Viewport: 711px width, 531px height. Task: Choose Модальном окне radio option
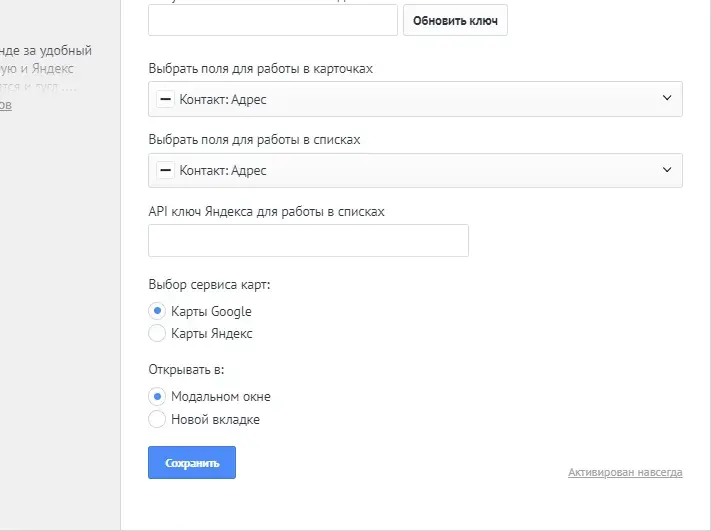click(x=157, y=396)
